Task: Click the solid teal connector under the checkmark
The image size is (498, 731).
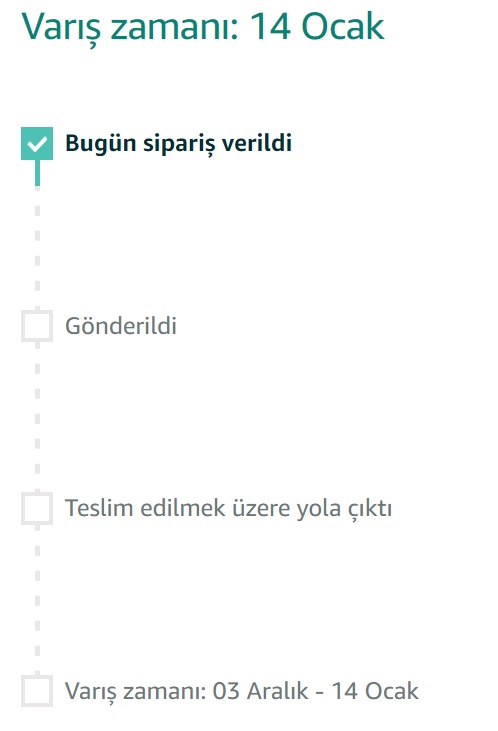Action: click(37, 172)
